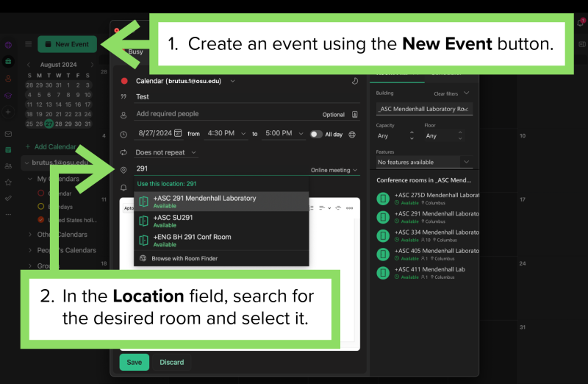Click the location field containing 291
Screen dimensions: 588x384
click(220, 169)
